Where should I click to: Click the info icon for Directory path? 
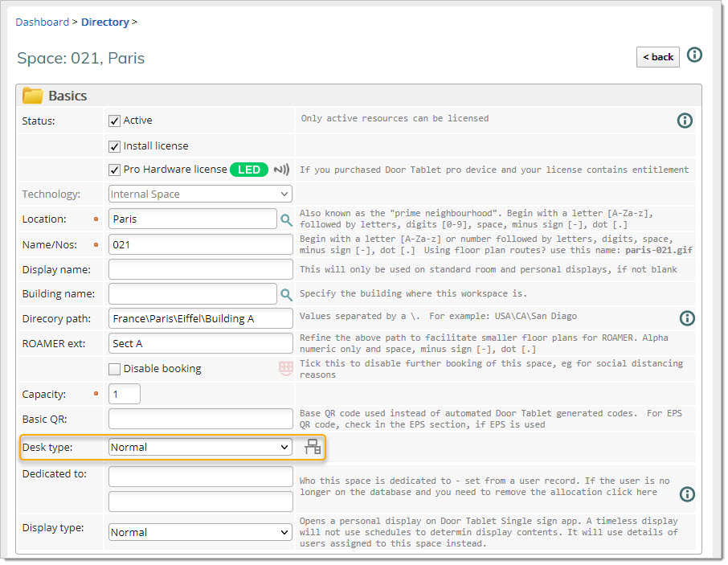pyautogui.click(x=687, y=318)
